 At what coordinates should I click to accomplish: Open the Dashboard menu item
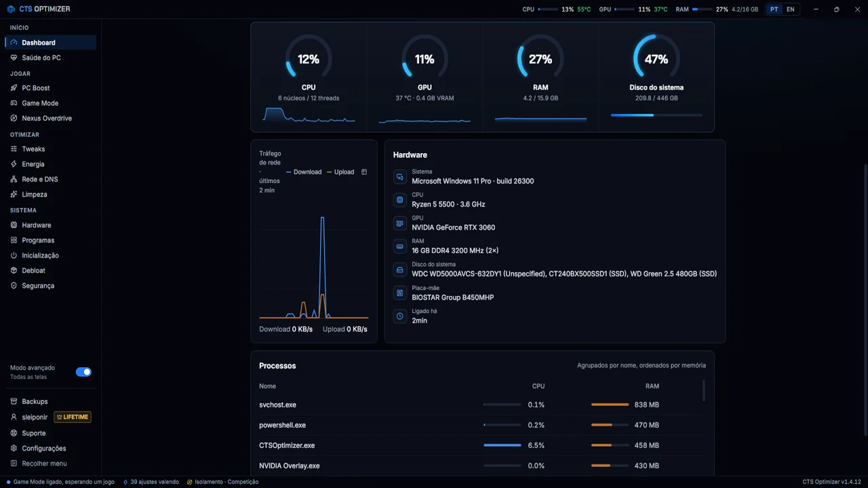[51, 43]
